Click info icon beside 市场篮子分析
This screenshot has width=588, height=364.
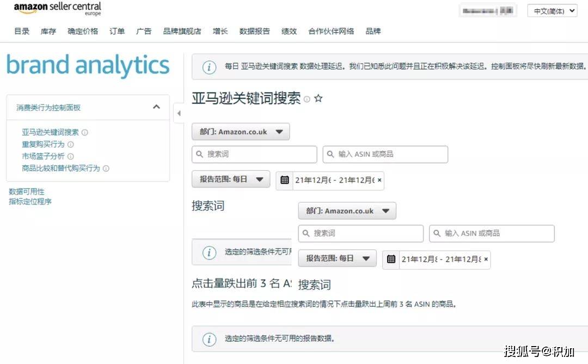click(x=71, y=157)
